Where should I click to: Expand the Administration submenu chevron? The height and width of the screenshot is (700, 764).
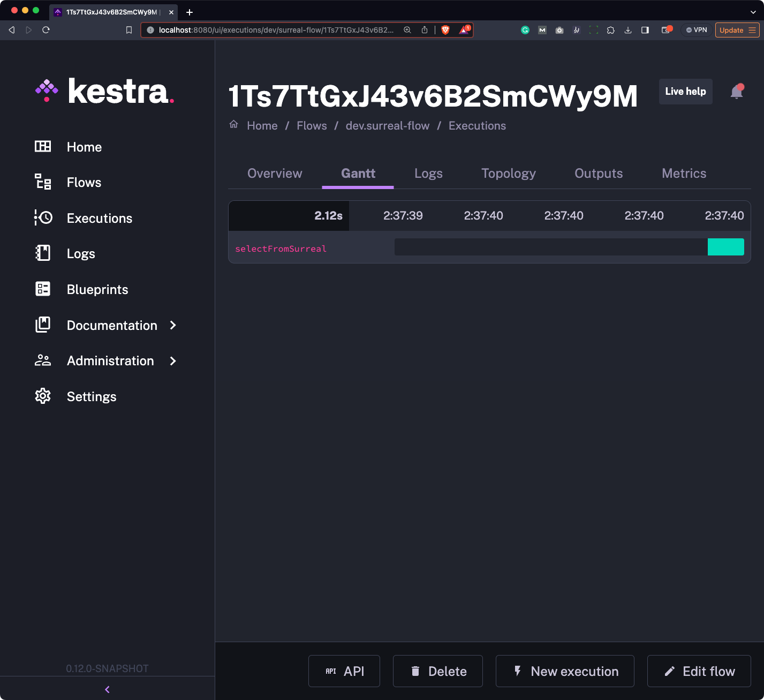pyautogui.click(x=173, y=361)
